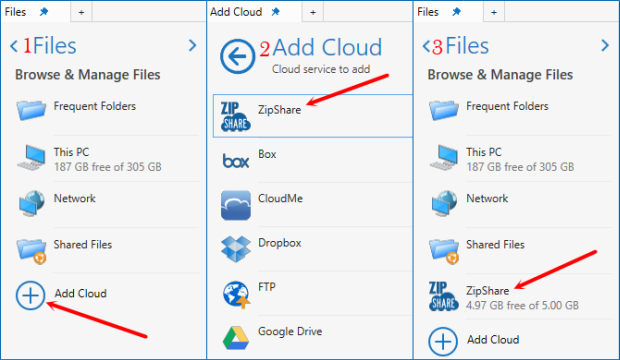Select This PC icon in third panel
Viewport: 620px width, 360px height.
444,157
